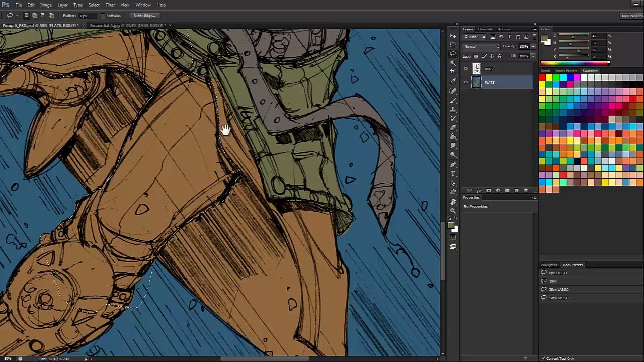Select the Type tool

(x=453, y=173)
